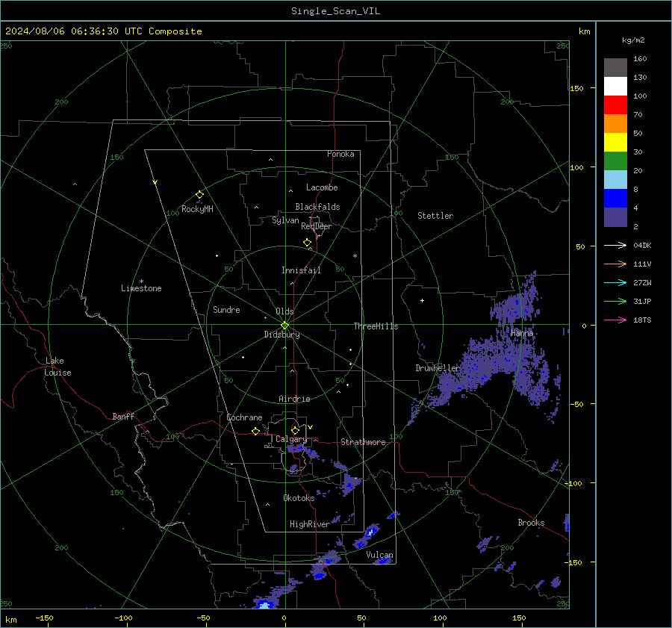Click the magenta 18TS arrow icon

tap(615, 320)
